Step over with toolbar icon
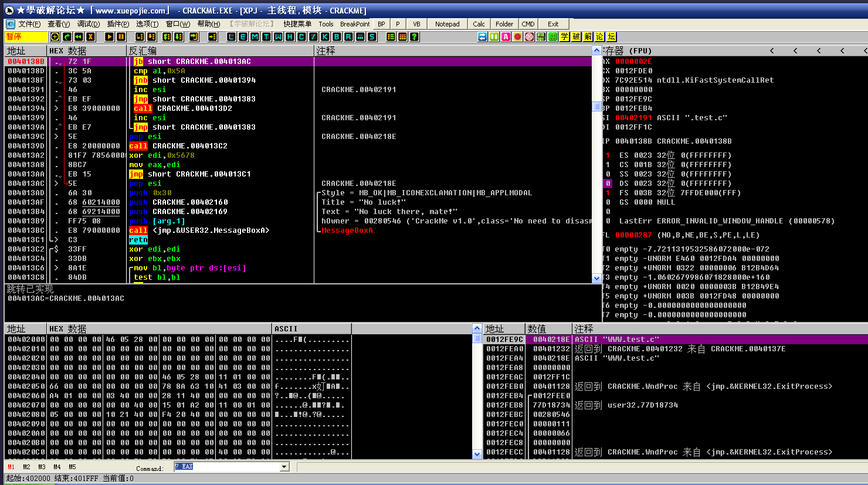The height and width of the screenshot is (485, 868). [151, 37]
